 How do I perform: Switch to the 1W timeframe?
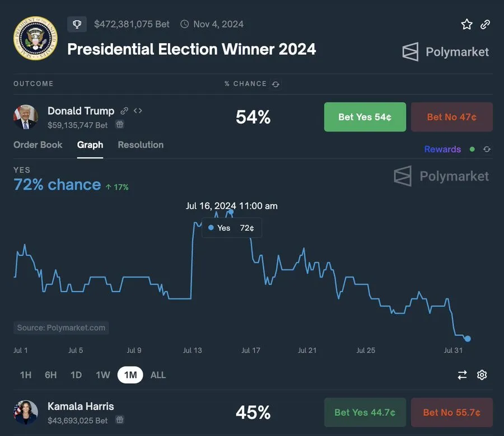coord(102,375)
